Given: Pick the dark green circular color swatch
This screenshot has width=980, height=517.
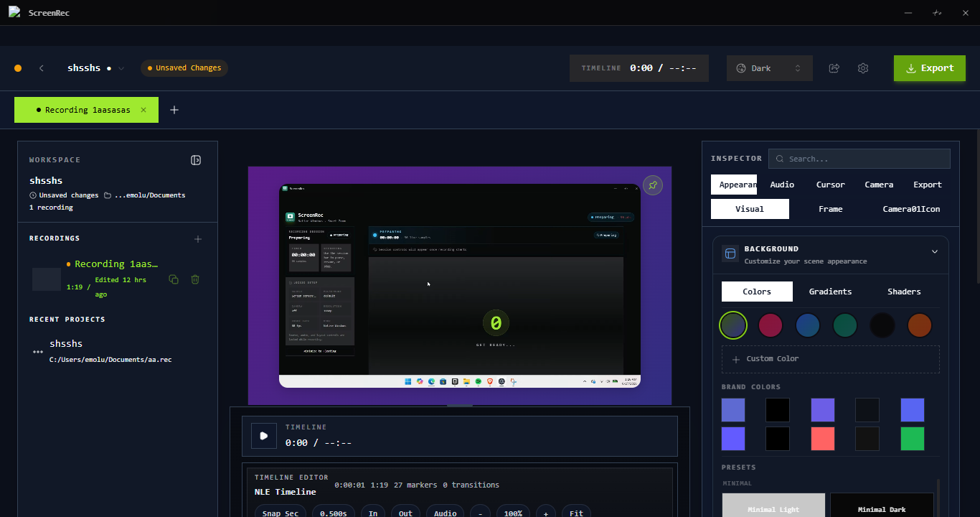Looking at the screenshot, I should click(x=844, y=325).
